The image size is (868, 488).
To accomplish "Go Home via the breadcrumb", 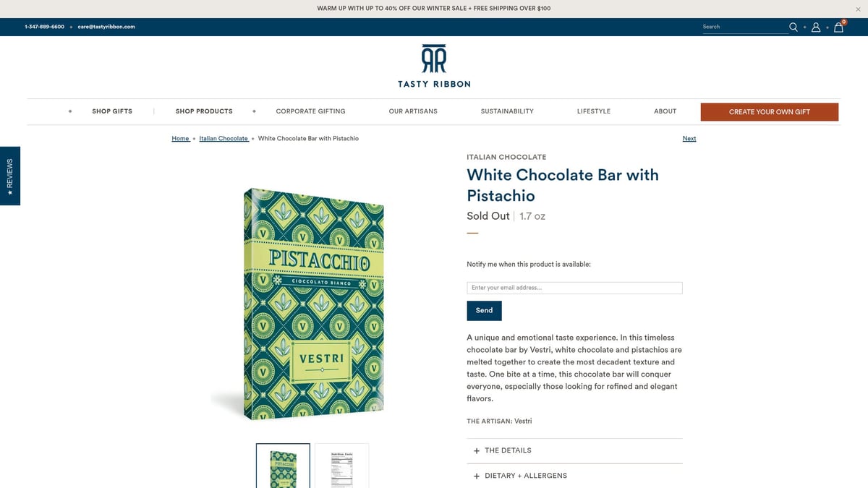I will 179,138.
